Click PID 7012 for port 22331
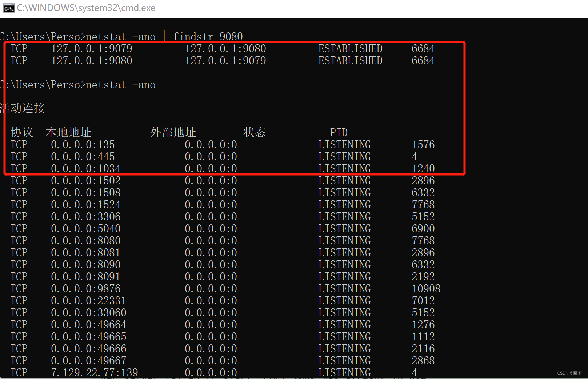Viewport: 588px width, 379px height. tap(423, 301)
